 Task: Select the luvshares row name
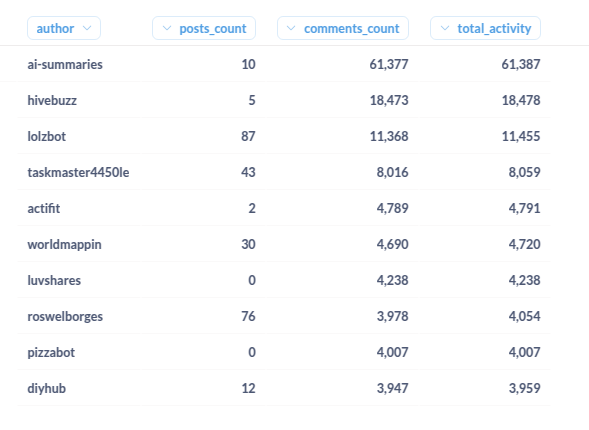click(x=54, y=281)
